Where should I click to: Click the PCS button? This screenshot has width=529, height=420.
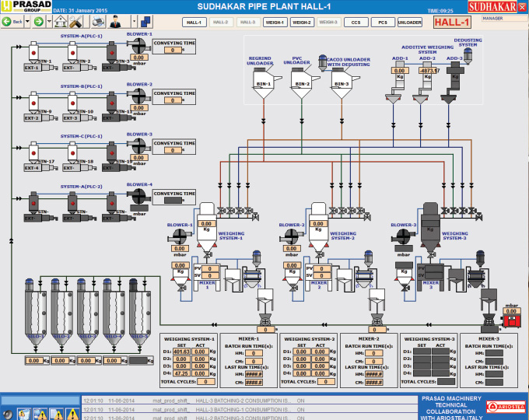(383, 23)
